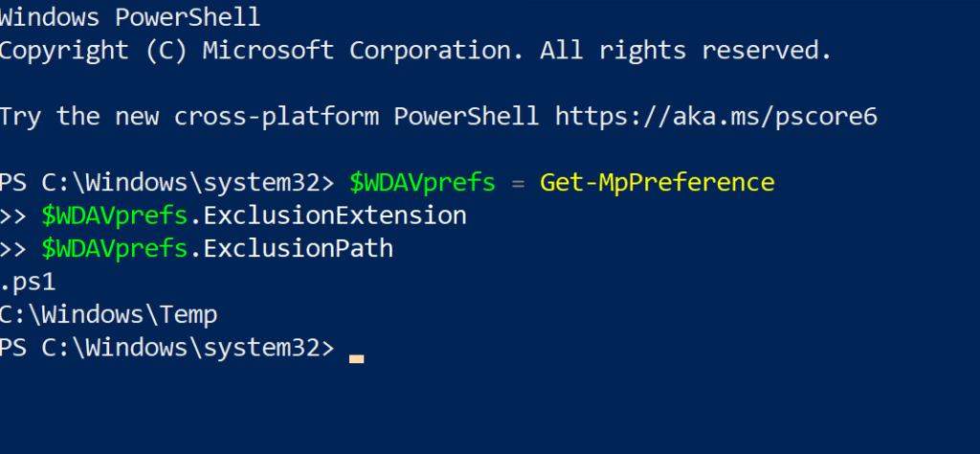
Task: Click the blinking cursor at the prompt
Action: (356, 358)
